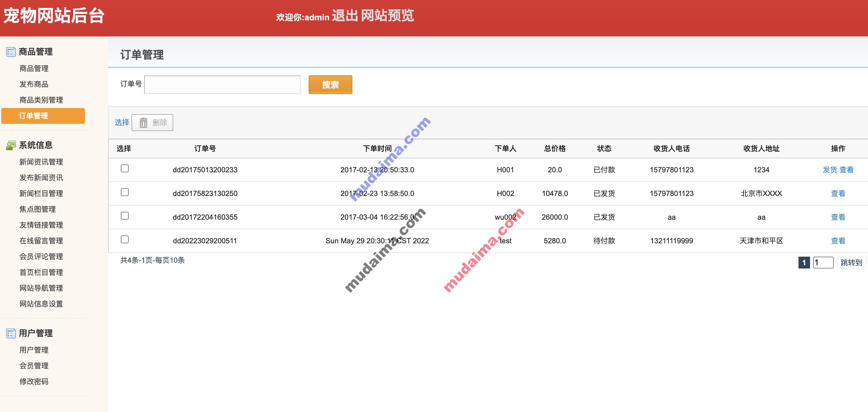Click the 天津市和平区 address cell

[761, 241]
